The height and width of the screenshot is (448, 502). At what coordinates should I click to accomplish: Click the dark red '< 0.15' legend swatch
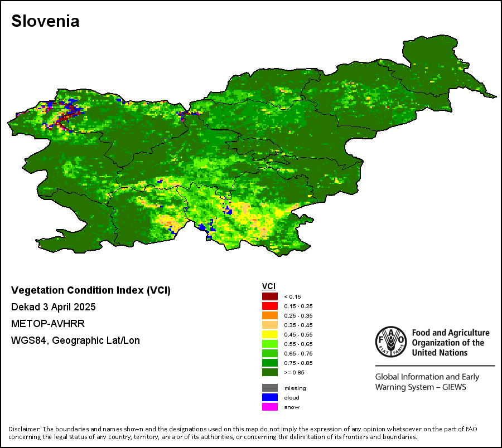[x=270, y=296]
